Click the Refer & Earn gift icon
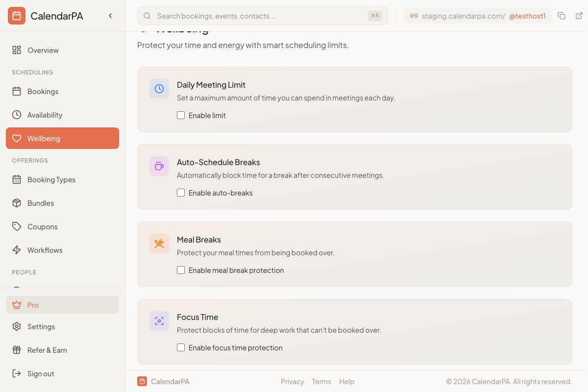Image resolution: width=588 pixels, height=392 pixels. point(17,350)
